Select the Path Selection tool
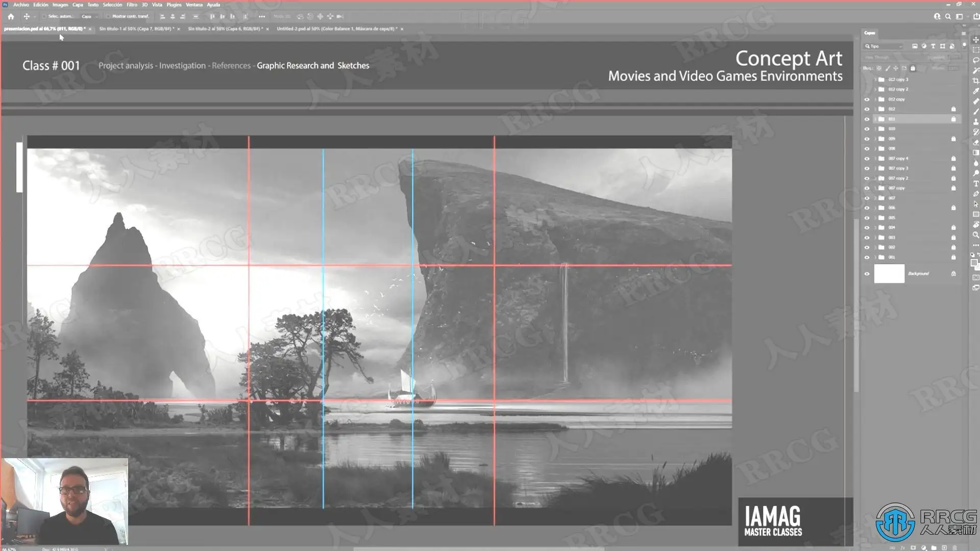This screenshot has height=551, width=980. 976,204
